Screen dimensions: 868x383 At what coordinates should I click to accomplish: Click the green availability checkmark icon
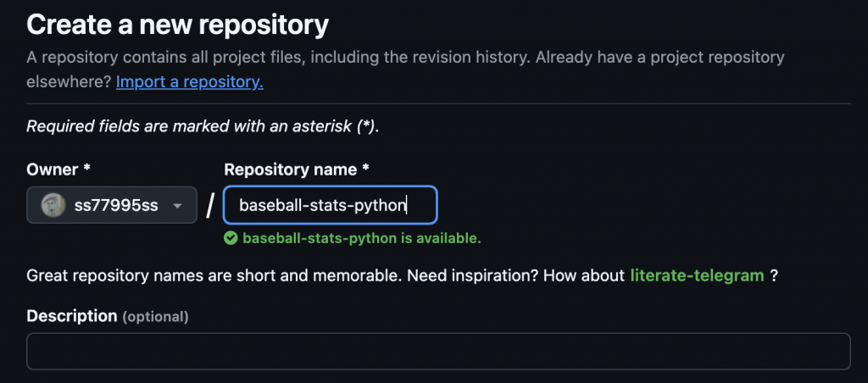tap(231, 239)
